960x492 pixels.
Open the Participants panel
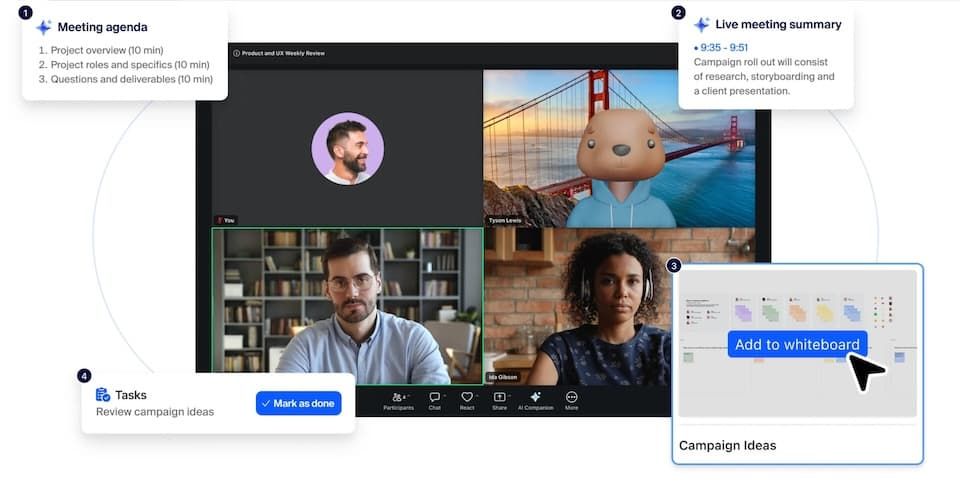click(398, 401)
